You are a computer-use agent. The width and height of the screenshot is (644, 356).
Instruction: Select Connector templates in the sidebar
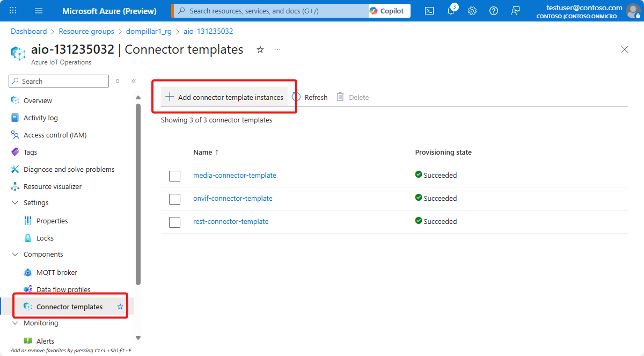click(x=69, y=307)
